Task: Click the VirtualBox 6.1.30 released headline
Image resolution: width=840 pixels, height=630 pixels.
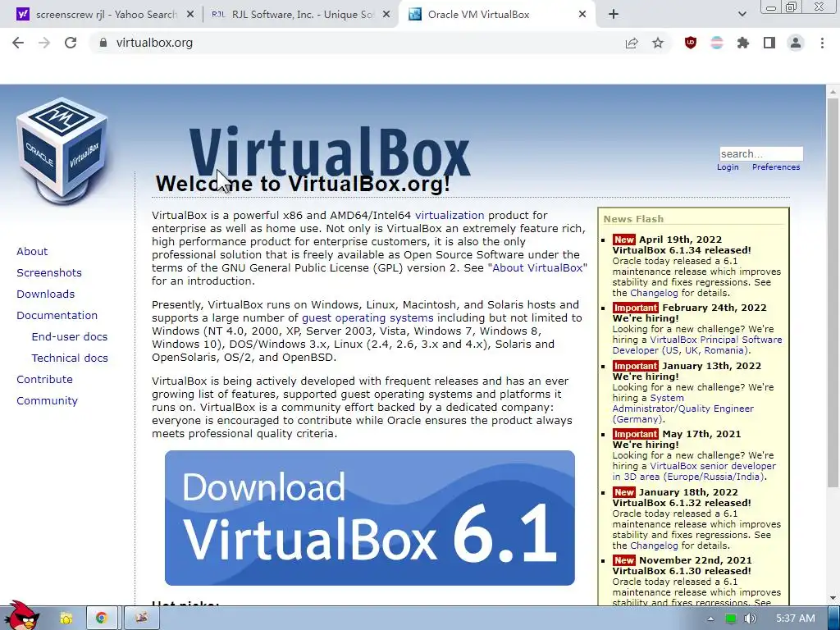Action: (x=682, y=571)
